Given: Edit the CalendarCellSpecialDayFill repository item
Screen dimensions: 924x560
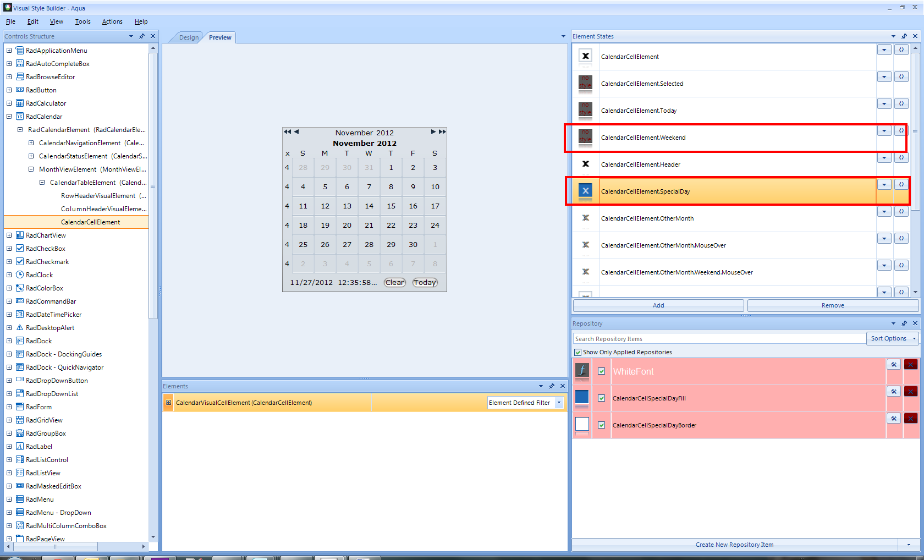Looking at the screenshot, I should pos(894,391).
